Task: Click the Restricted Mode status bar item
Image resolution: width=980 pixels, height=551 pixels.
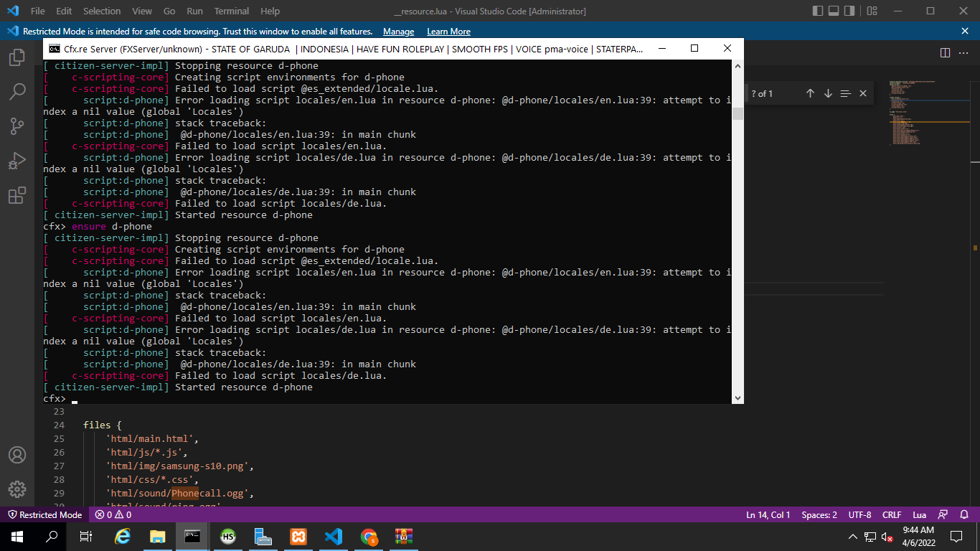Action: pos(44,514)
